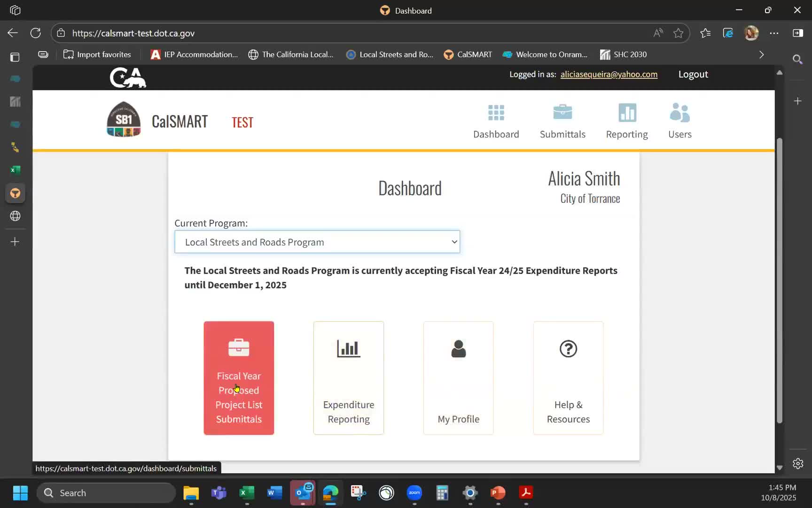Open the My Profile tile
Screen dimensions: 812x508
click(x=458, y=378)
